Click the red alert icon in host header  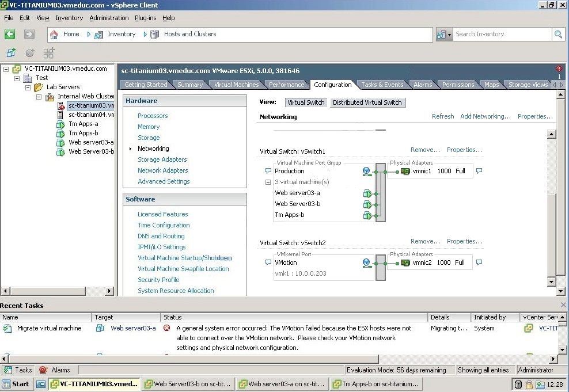[559, 68]
